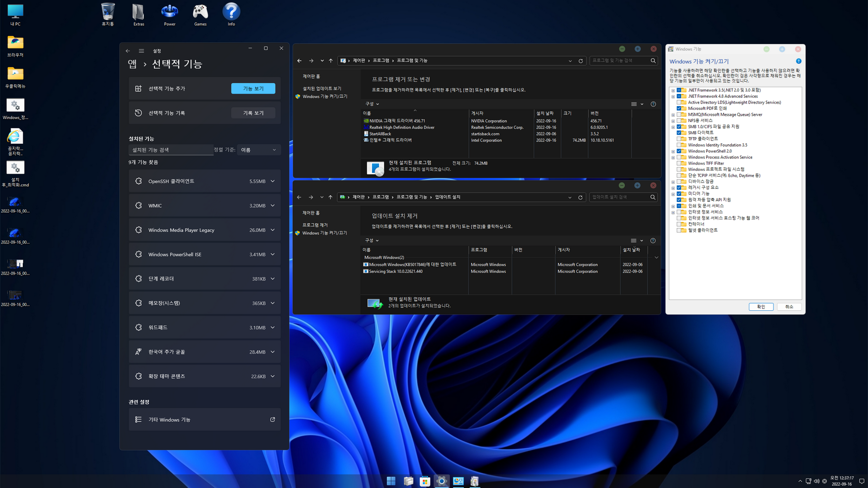Screen dimensions: 868x488
Task: Click the help icon in Installed Updates toolbar
Action: (x=653, y=241)
